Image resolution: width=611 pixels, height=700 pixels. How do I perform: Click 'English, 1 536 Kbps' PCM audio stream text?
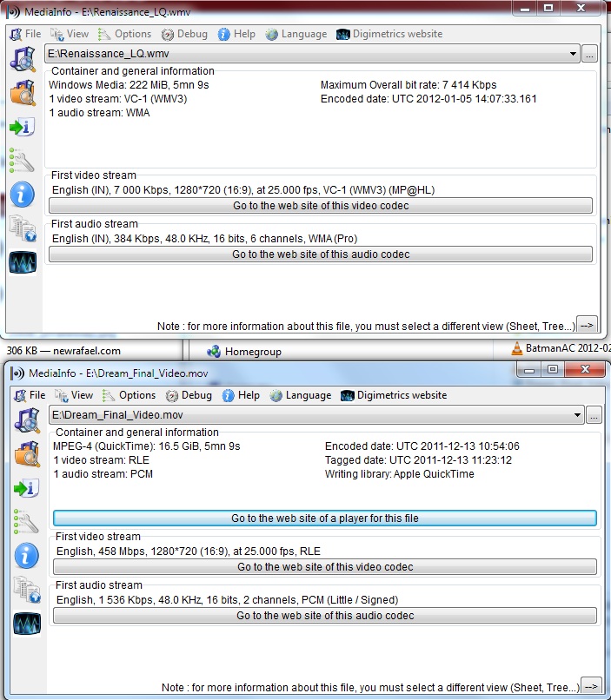228,600
